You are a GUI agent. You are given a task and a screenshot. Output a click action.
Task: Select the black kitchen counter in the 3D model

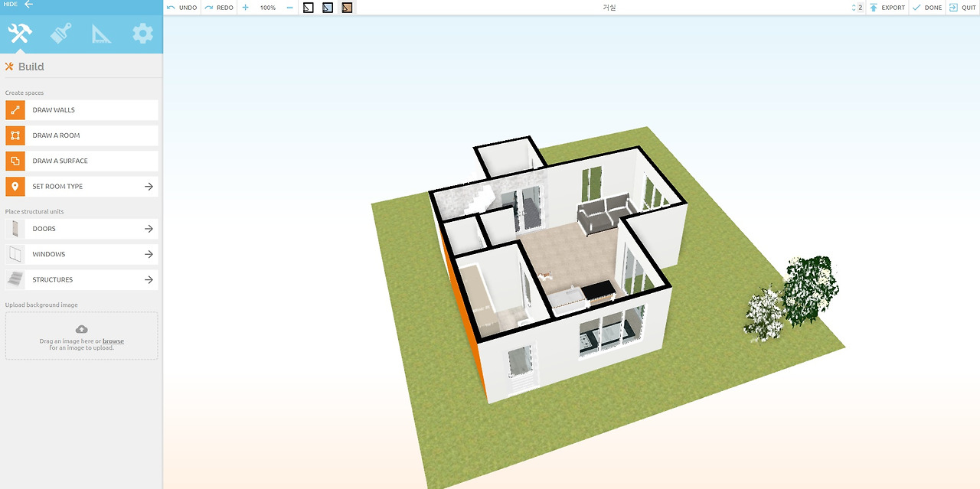pyautogui.click(x=599, y=290)
